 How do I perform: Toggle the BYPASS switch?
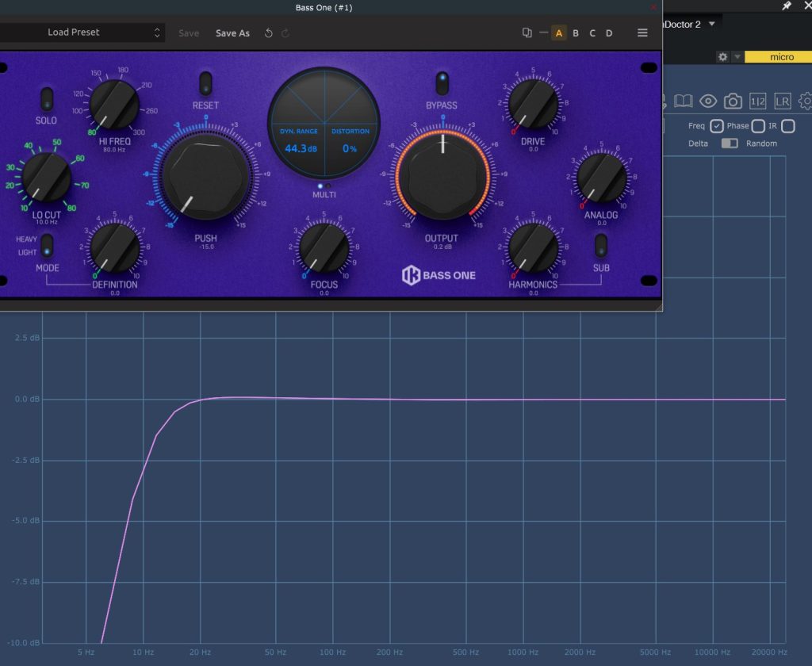click(x=442, y=82)
